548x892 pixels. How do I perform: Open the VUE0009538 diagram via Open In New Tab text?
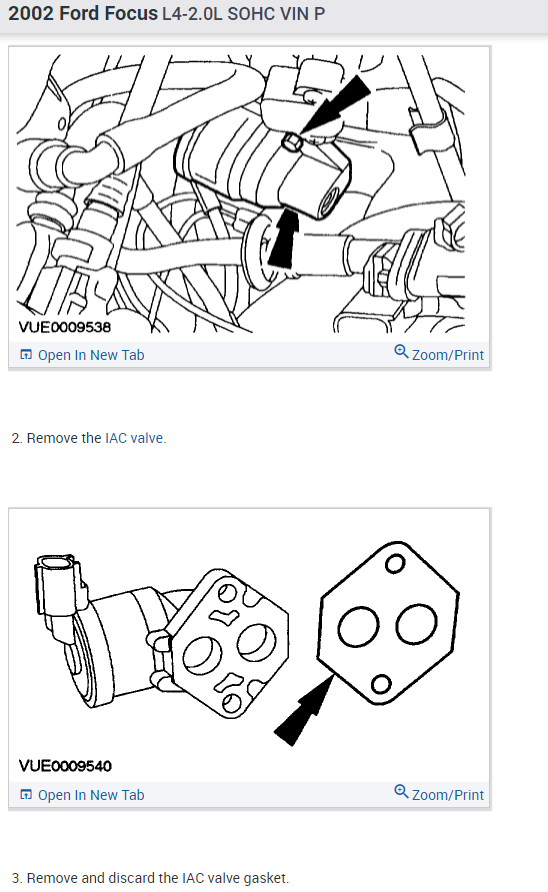pos(91,355)
